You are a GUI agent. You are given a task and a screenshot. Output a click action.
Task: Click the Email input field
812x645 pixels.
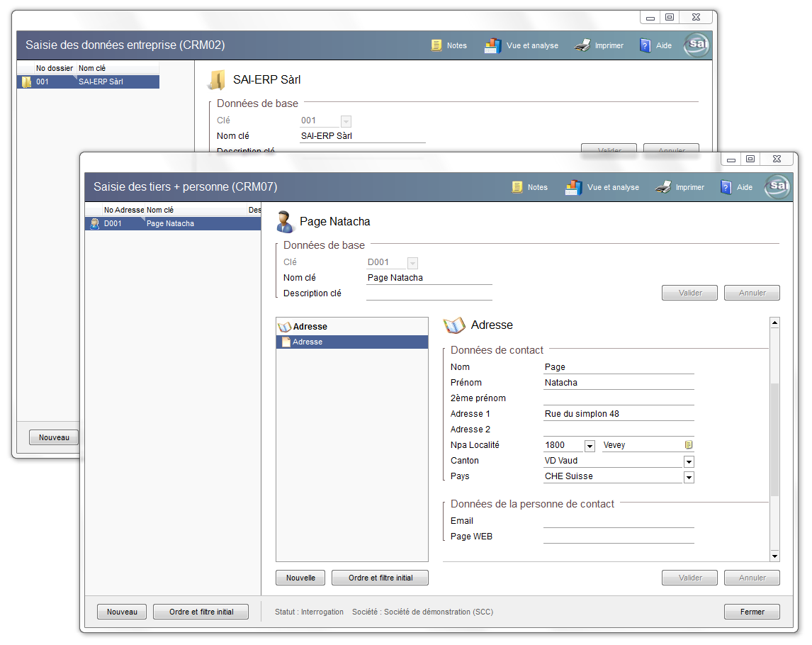(618, 521)
